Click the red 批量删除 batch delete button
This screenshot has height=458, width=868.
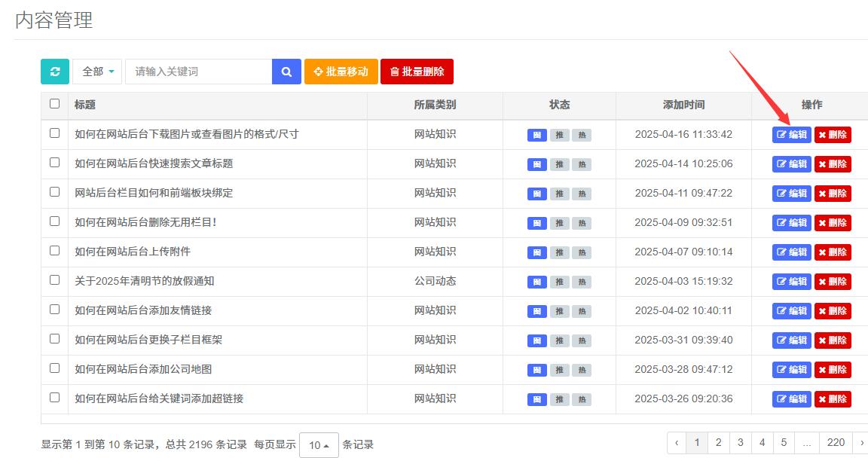click(x=417, y=72)
